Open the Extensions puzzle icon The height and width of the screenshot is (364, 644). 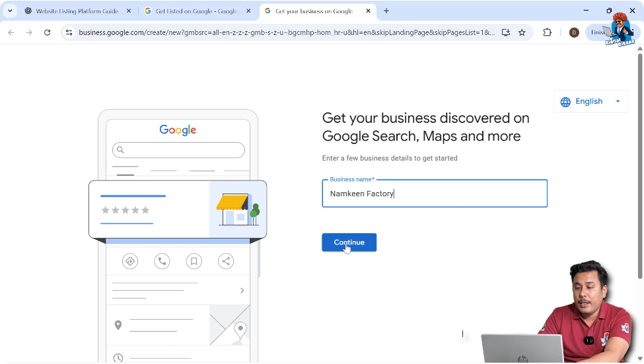[547, 32]
